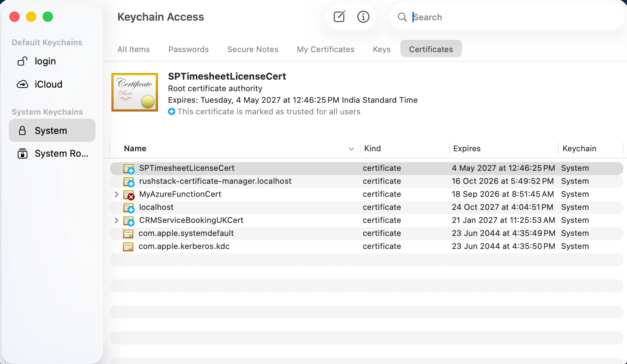Switch to the All Items tab
The height and width of the screenshot is (364, 627).
point(134,49)
